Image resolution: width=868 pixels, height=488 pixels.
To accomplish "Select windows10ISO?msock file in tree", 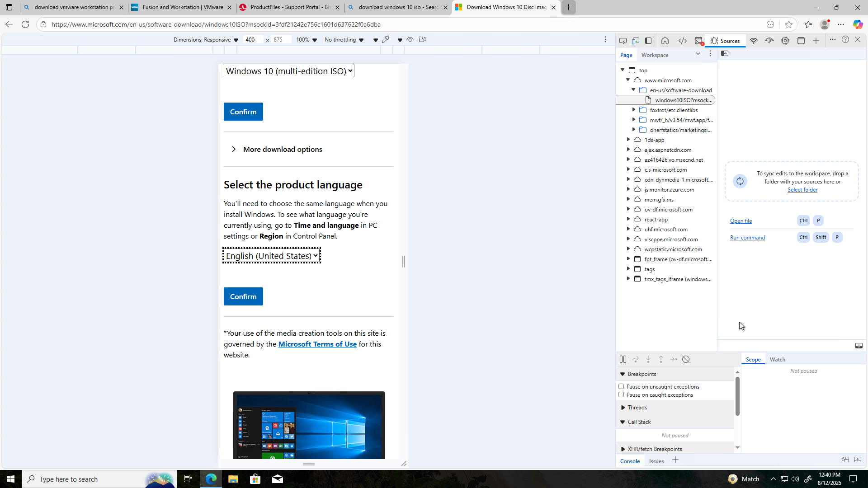I will pyautogui.click(x=665, y=100).
